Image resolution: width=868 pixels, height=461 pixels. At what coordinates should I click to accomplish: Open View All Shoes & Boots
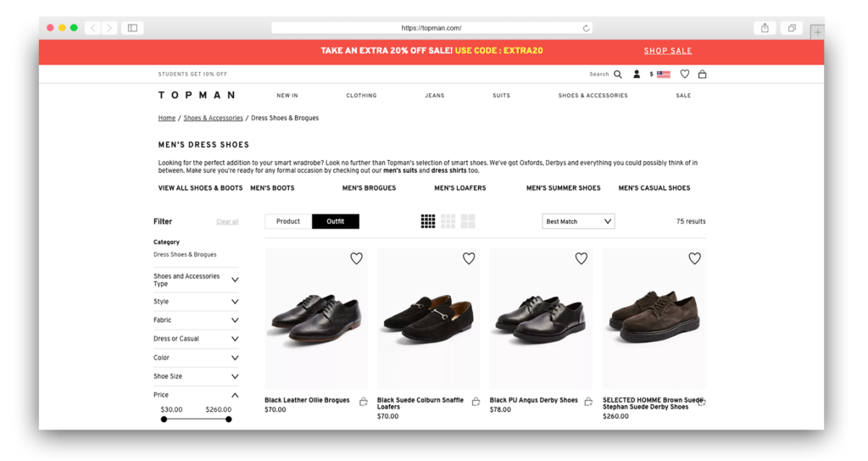click(x=200, y=188)
